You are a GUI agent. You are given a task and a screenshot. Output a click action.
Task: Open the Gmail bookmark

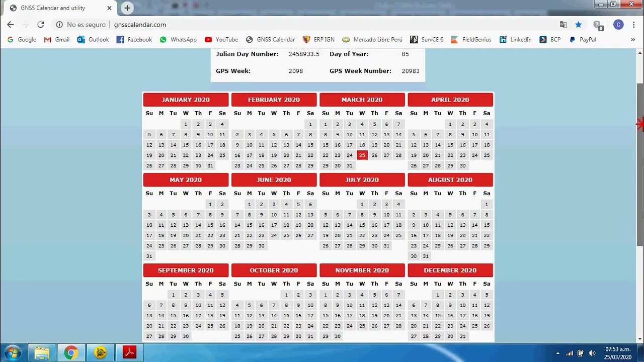pyautogui.click(x=57, y=39)
